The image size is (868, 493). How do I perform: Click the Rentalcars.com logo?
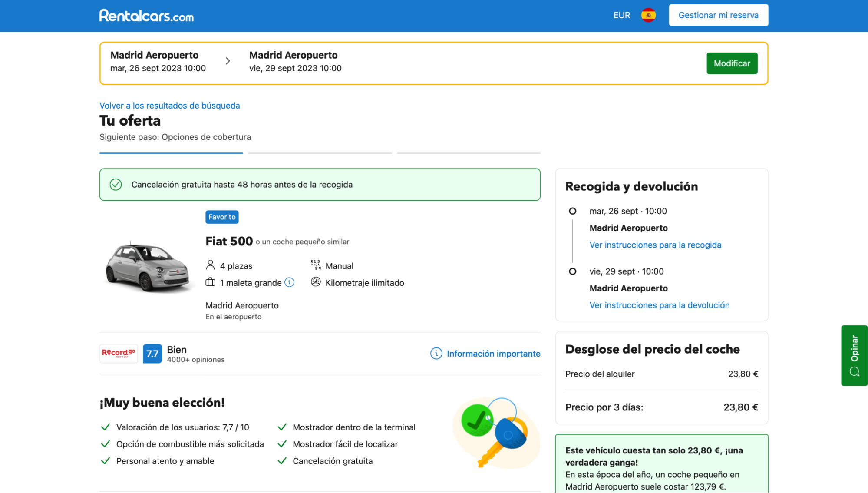coord(146,16)
